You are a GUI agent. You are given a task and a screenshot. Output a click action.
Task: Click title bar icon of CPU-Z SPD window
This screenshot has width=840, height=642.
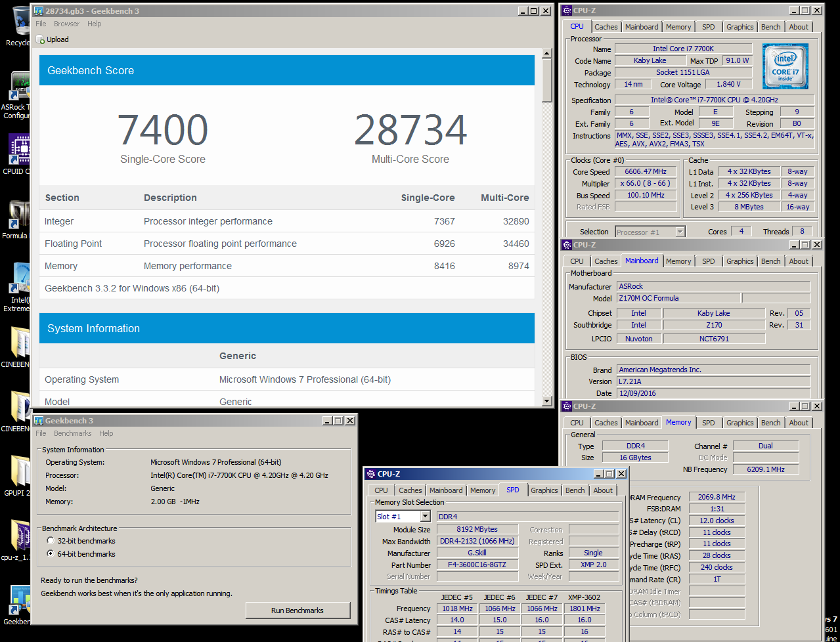[371, 474]
